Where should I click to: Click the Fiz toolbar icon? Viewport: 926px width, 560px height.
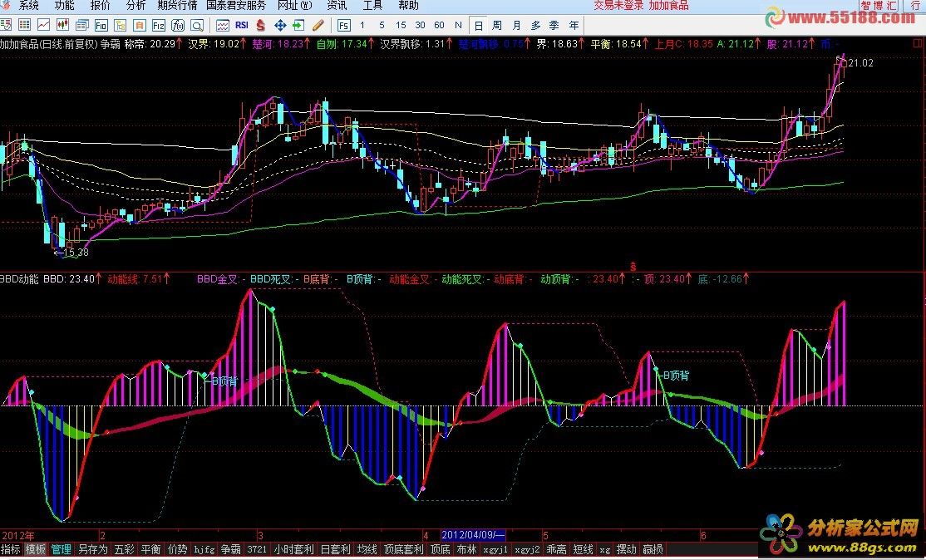point(158,25)
